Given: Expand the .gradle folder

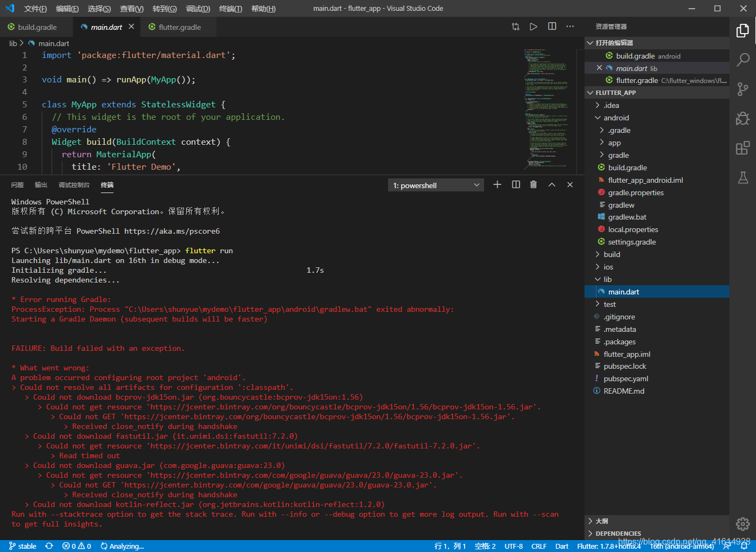Looking at the screenshot, I should [x=657, y=130].
